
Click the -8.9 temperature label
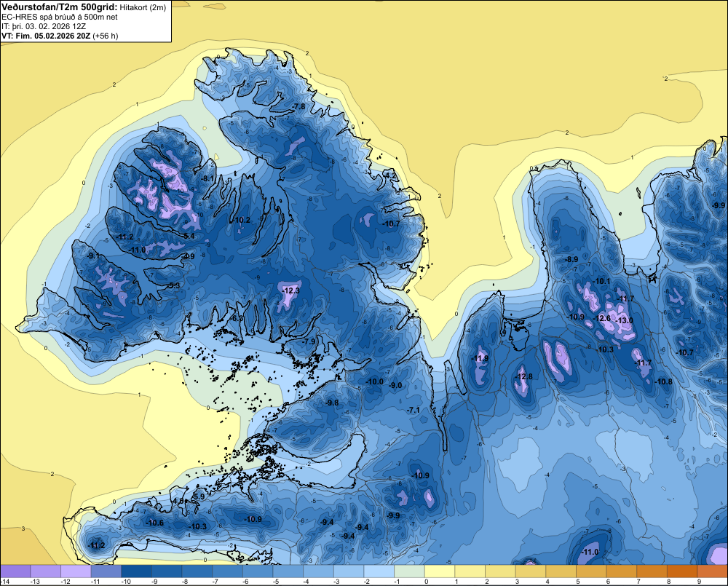[x=571, y=260]
